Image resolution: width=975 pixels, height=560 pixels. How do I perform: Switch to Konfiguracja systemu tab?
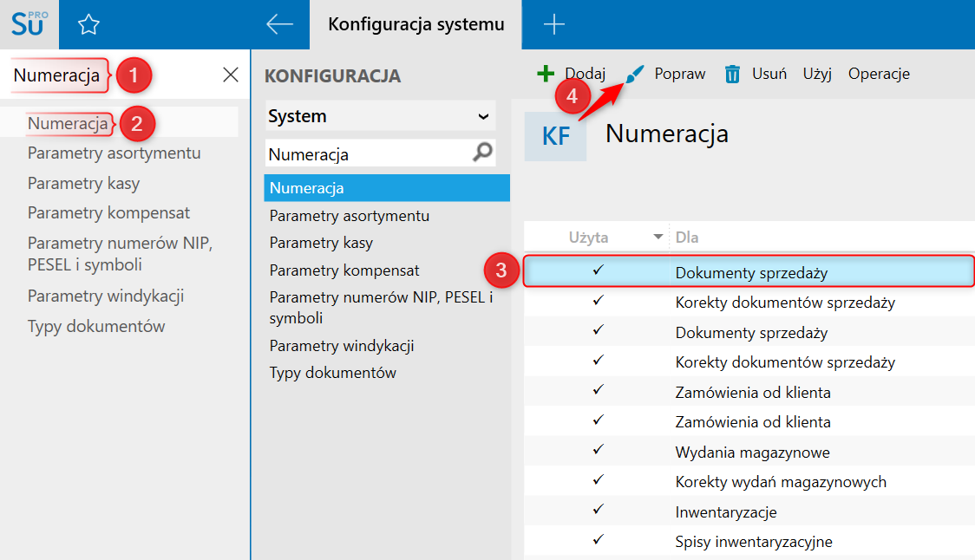point(416,24)
